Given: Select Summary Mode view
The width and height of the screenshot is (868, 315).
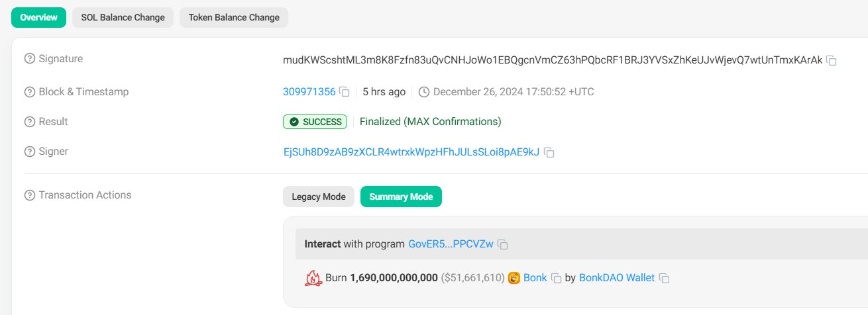Looking at the screenshot, I should point(401,197).
